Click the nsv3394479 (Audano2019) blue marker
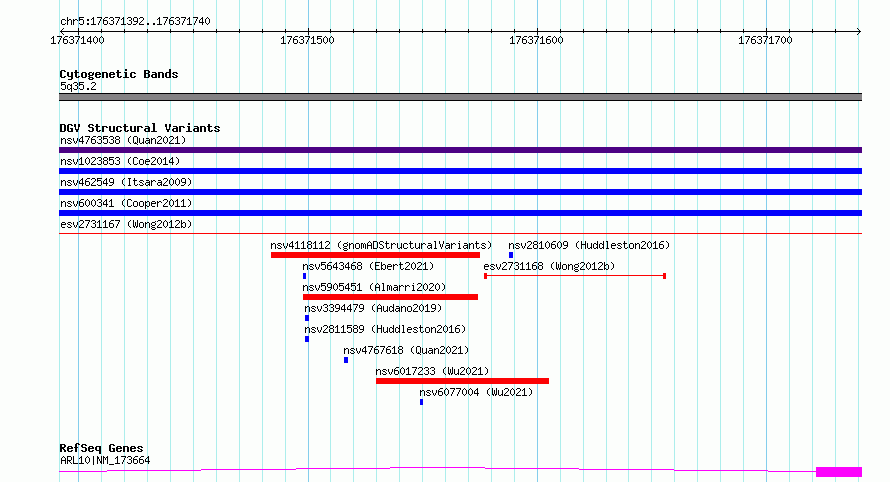Viewport: 890px width, 482px height. [x=307, y=318]
